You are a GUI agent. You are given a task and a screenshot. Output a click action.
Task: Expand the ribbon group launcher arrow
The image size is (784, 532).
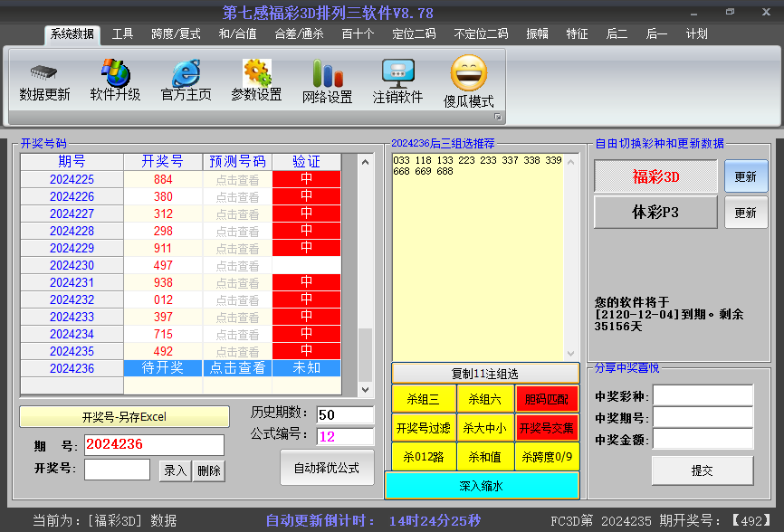point(498,117)
